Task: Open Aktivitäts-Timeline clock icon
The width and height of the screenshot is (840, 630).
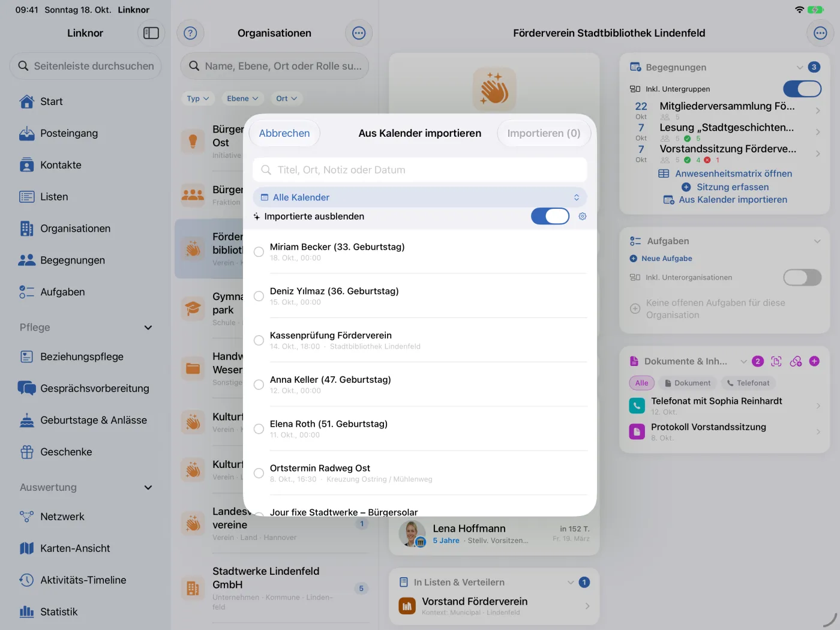Action: click(x=27, y=580)
